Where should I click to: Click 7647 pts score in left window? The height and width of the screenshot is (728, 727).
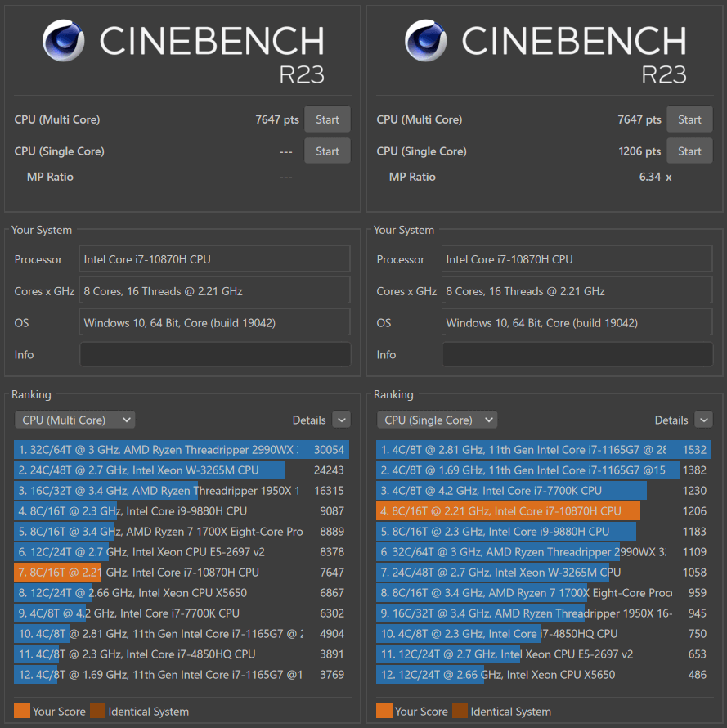(x=277, y=119)
